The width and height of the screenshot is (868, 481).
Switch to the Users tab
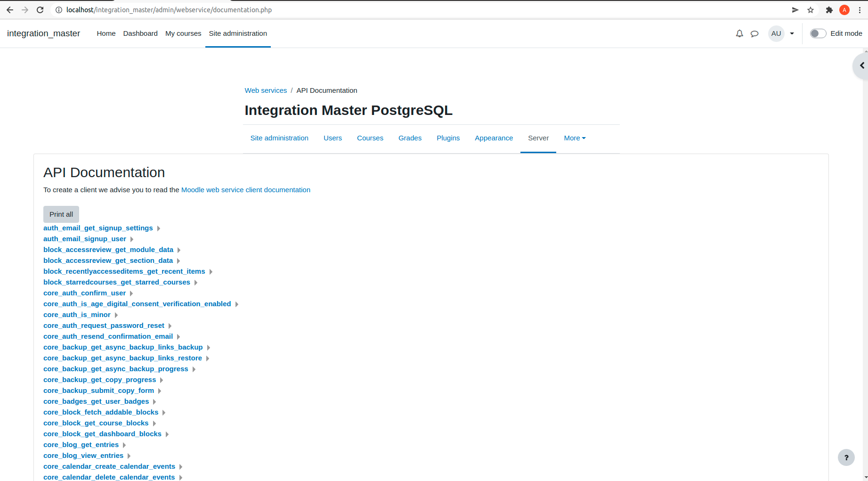click(x=333, y=138)
